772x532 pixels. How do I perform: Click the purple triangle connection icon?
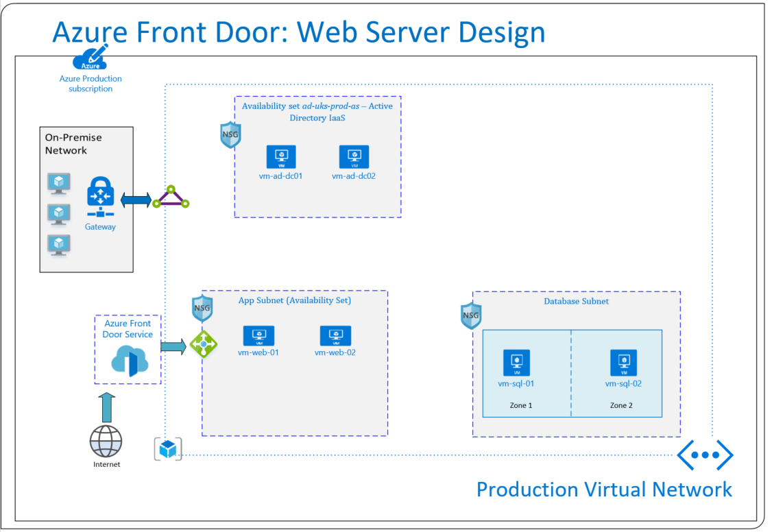pos(170,199)
